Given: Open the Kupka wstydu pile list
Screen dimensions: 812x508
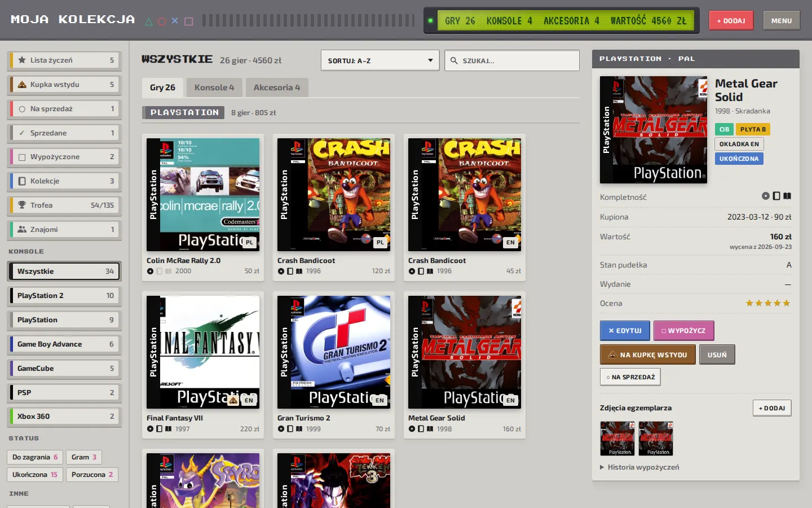Looking at the screenshot, I should tap(64, 85).
